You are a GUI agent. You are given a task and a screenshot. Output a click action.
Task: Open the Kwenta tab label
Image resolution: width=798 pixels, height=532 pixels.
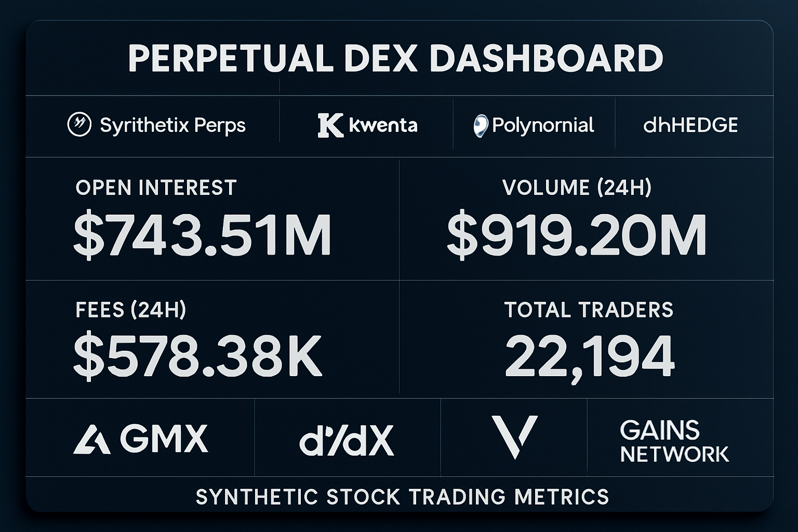[x=383, y=125]
